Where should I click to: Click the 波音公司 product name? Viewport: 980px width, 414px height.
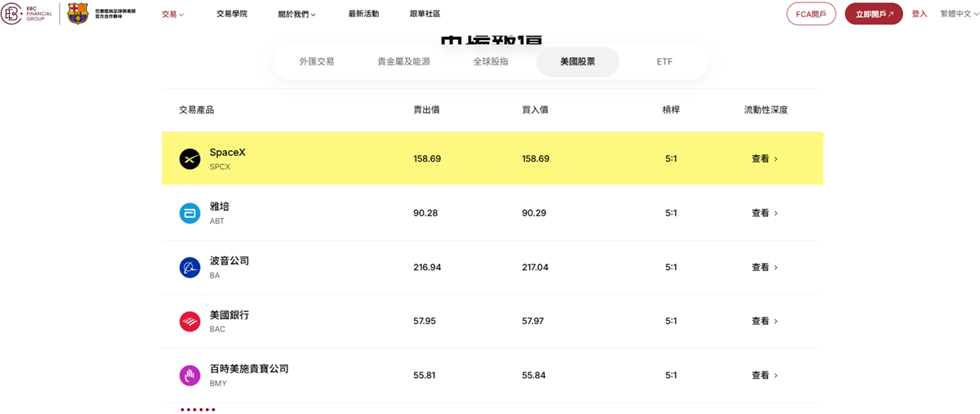[229, 261]
